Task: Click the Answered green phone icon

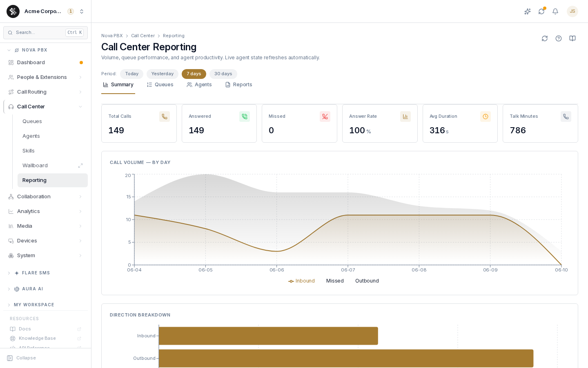Action: [245, 117]
